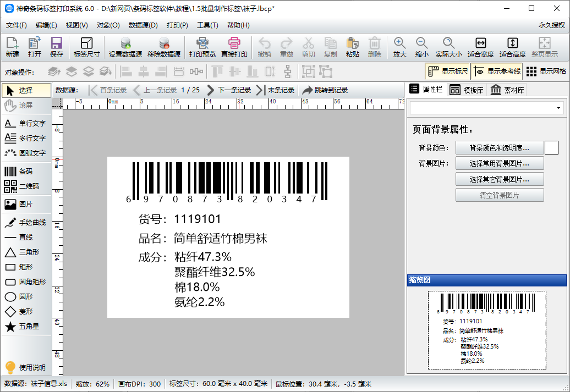This screenshot has width=570, height=392.
Task: Click 画布DPI: 300 in status bar
Action: pos(139,384)
